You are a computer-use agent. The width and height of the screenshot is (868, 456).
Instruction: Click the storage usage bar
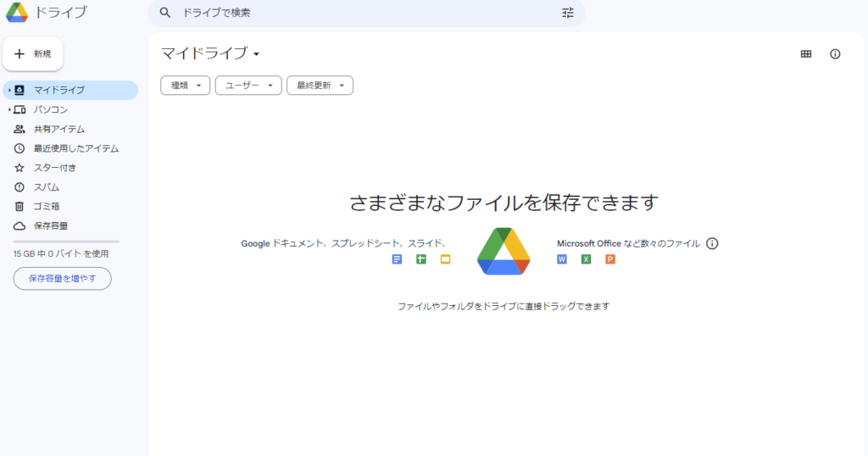[66, 242]
